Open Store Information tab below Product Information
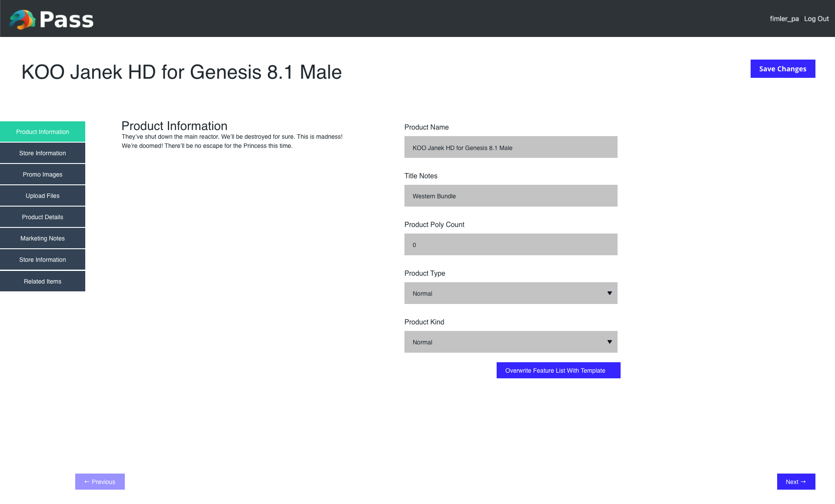 coord(43,153)
